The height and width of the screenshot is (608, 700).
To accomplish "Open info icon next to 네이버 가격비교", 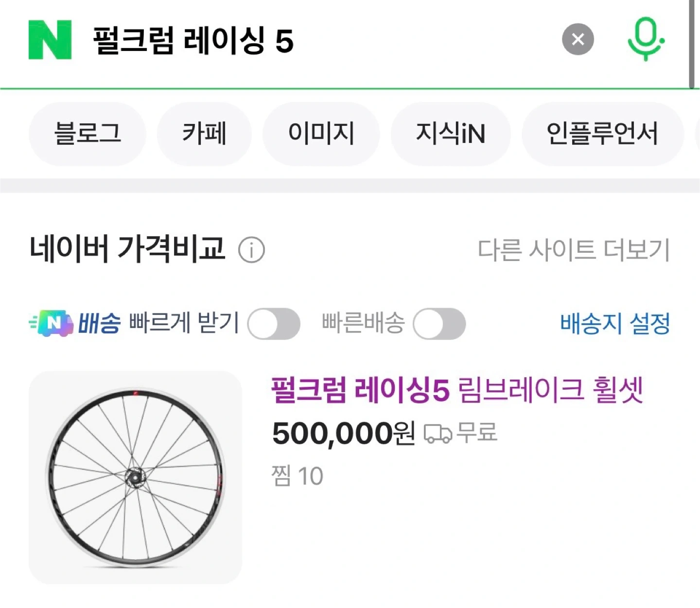I will pos(251,250).
